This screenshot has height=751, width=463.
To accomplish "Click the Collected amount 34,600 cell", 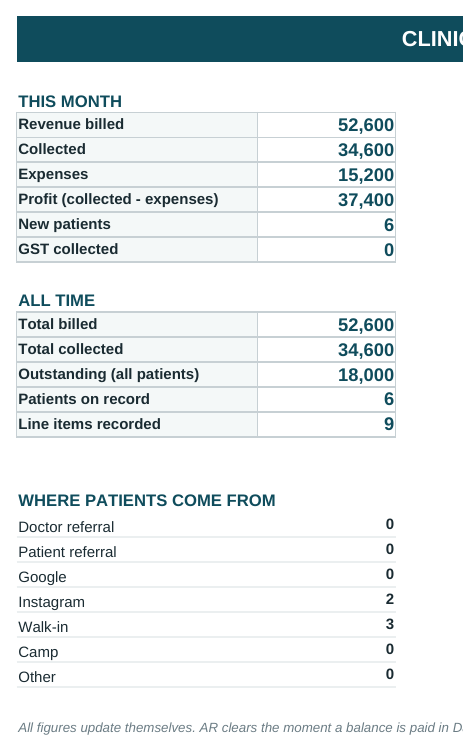I will (327, 150).
